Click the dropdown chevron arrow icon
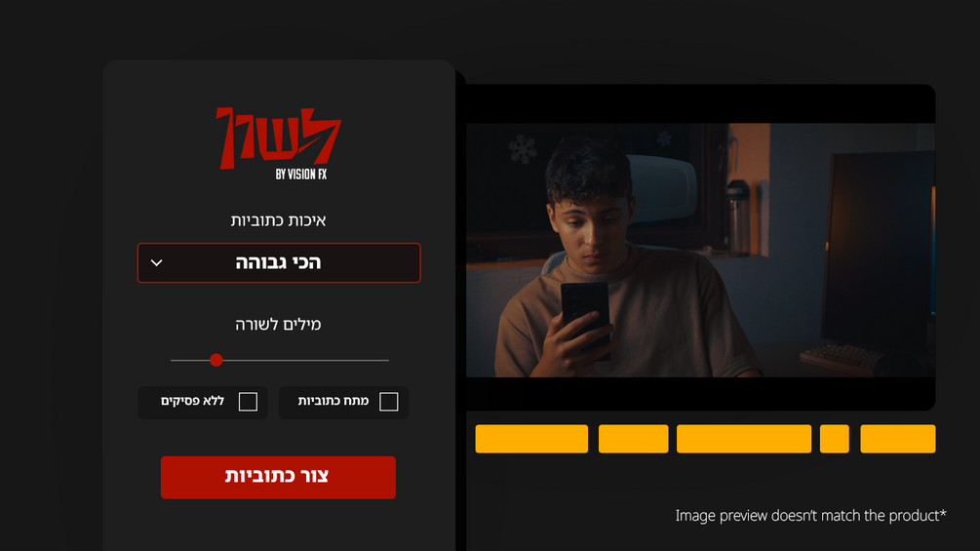Viewport: 980px width, 551px height. pos(157,263)
